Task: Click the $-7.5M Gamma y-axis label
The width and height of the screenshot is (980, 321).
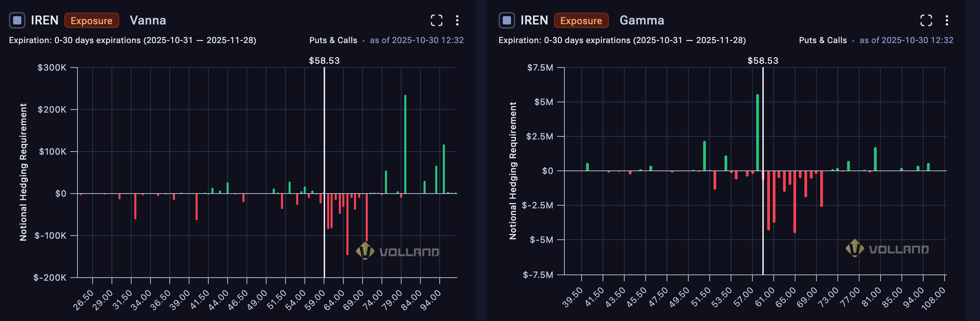Action: point(538,275)
